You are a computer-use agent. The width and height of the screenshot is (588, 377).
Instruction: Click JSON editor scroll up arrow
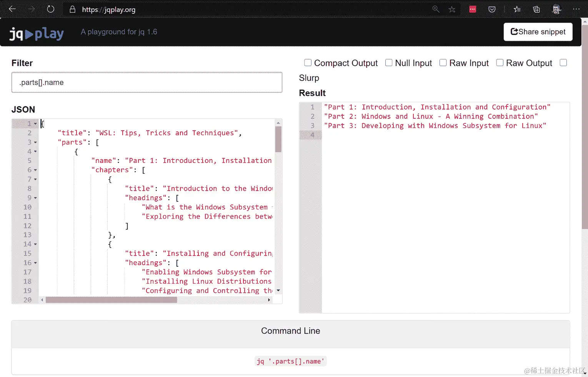(x=278, y=123)
